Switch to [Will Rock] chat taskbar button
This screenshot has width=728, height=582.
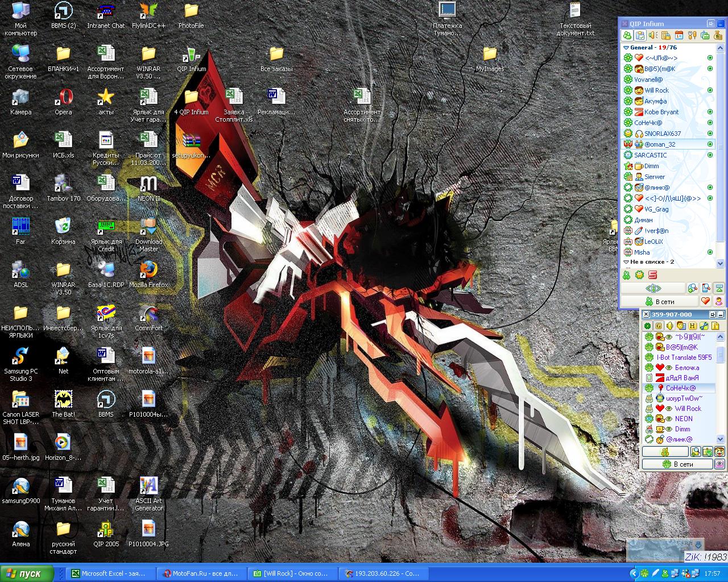[292, 573]
